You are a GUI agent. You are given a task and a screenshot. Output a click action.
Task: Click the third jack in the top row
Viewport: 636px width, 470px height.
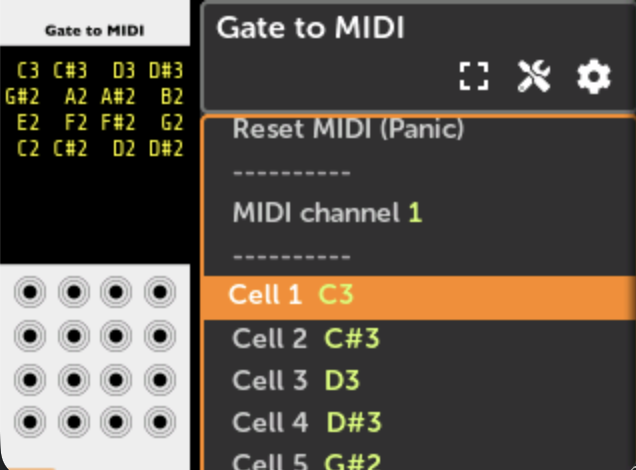pyautogui.click(x=116, y=292)
